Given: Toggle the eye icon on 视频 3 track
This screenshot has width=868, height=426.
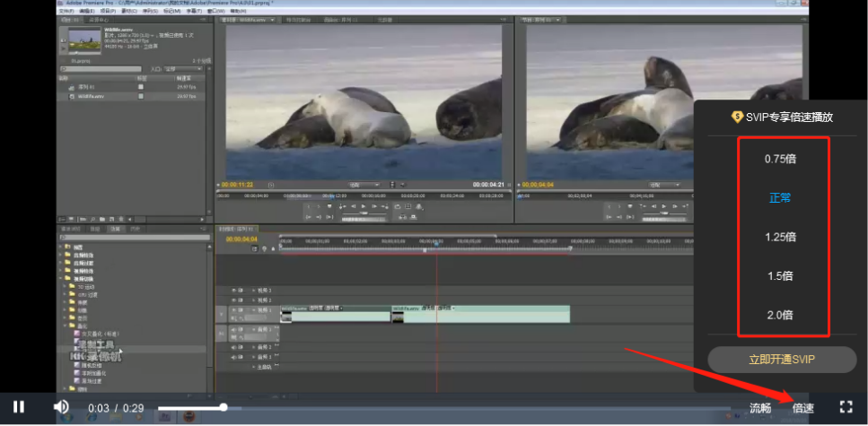Looking at the screenshot, I should (x=233, y=291).
